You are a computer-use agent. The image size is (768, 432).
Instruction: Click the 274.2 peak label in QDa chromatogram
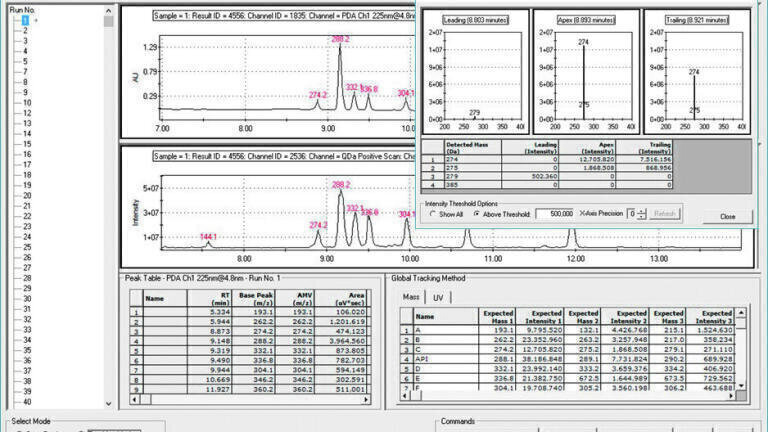click(318, 225)
